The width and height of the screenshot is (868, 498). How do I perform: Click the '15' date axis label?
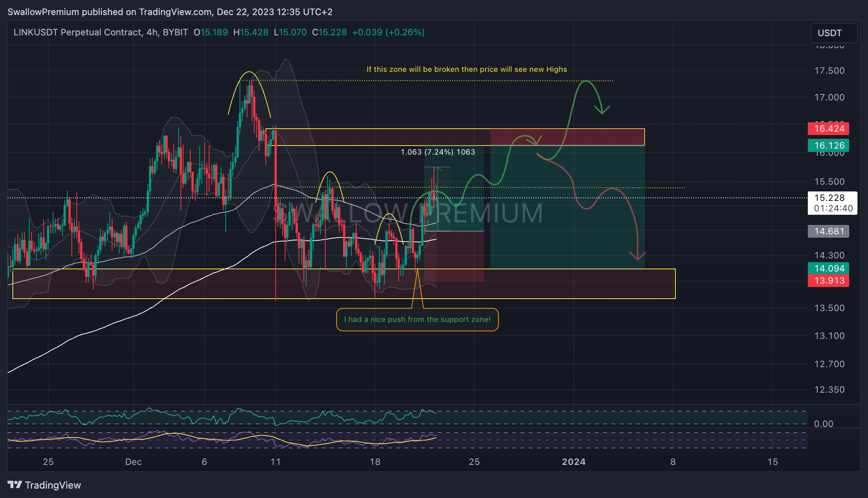pos(772,462)
